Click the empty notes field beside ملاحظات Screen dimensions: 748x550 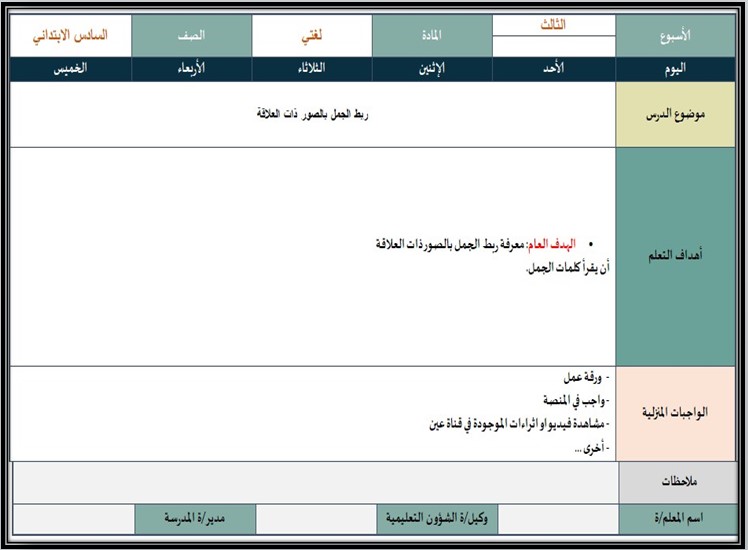point(316,482)
